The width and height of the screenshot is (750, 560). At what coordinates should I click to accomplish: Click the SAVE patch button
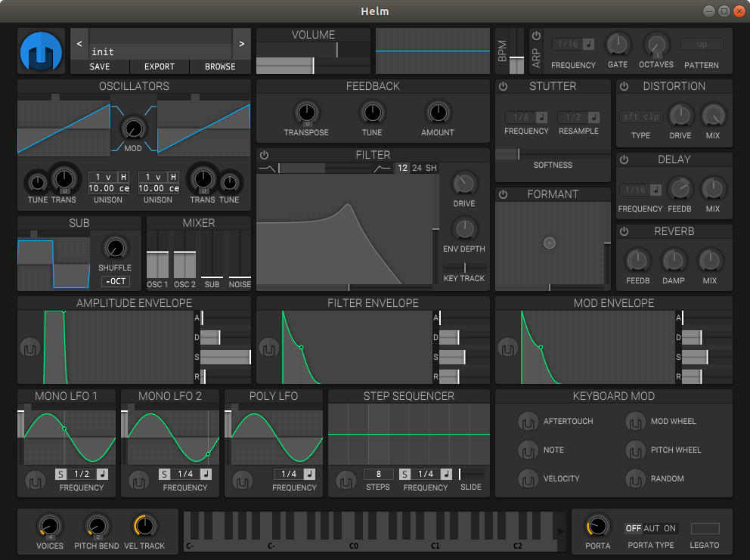(100, 67)
